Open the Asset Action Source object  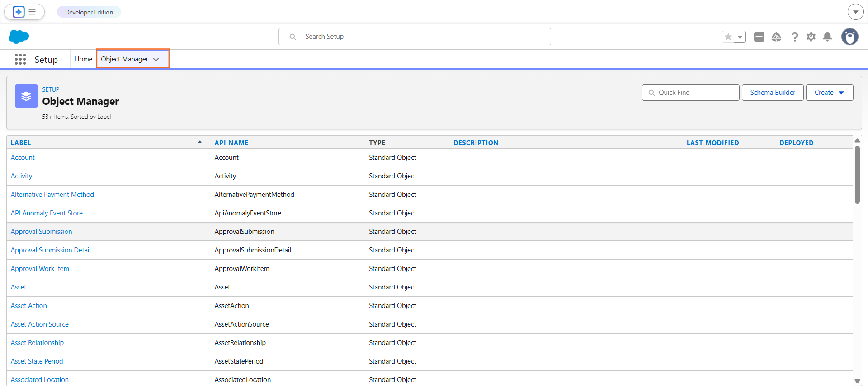40,324
